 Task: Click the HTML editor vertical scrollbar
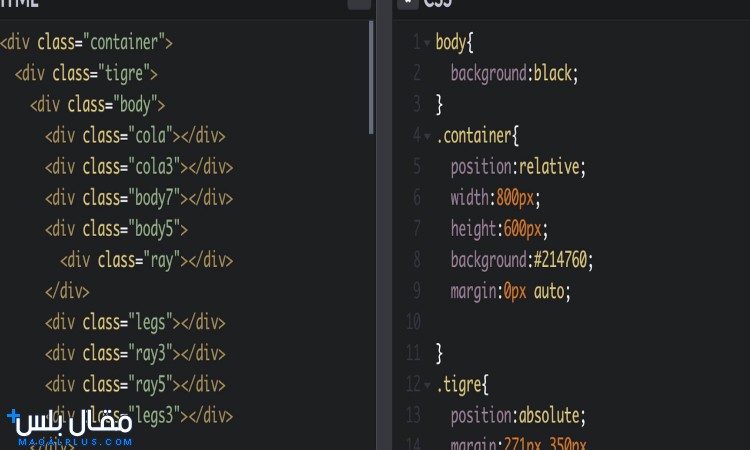(x=372, y=80)
